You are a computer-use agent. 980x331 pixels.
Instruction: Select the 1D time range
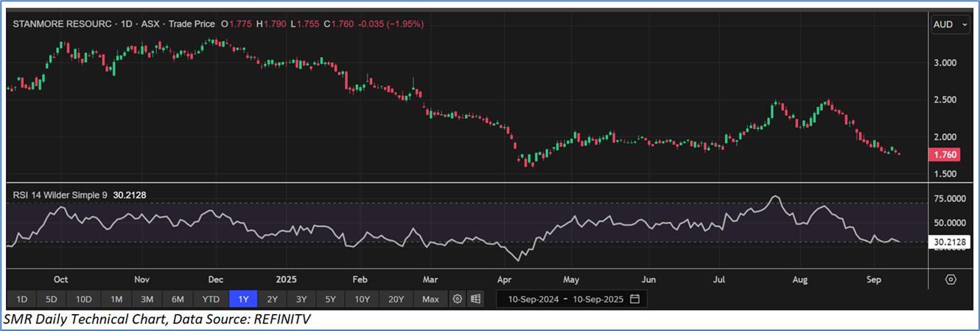click(22, 299)
